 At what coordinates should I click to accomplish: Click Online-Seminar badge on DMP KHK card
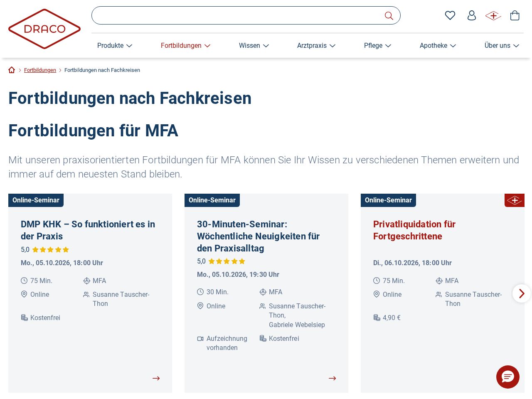point(36,200)
